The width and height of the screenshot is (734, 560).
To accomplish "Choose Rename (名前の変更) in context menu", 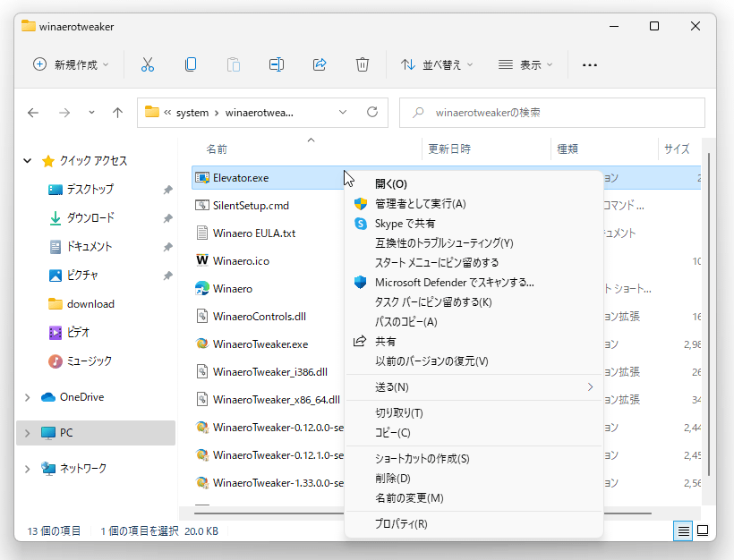I will coord(474,497).
